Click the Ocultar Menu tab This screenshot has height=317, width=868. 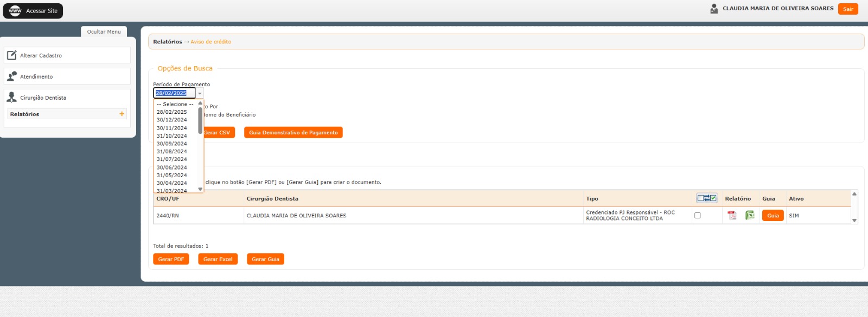[x=104, y=31]
